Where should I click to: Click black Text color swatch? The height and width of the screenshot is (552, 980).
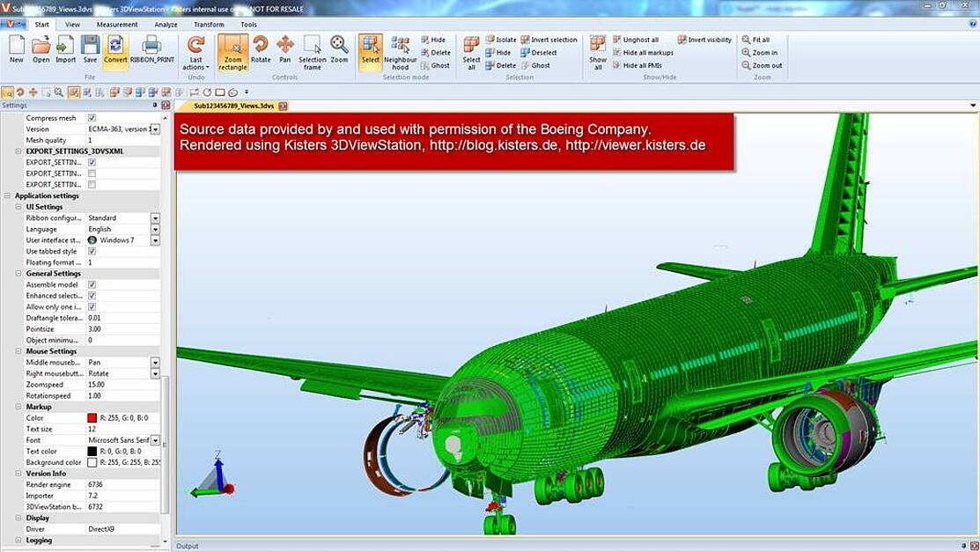(92, 452)
